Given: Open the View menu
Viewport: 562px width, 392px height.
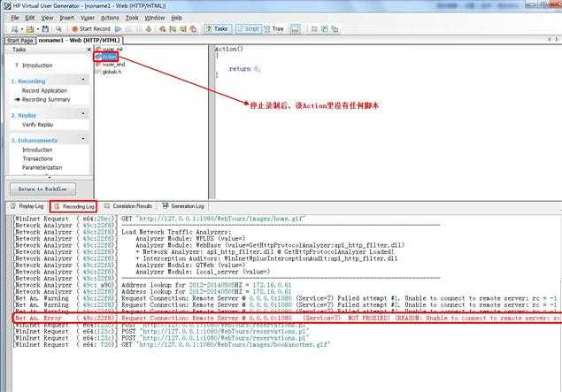Looking at the screenshot, I should click(x=47, y=18).
